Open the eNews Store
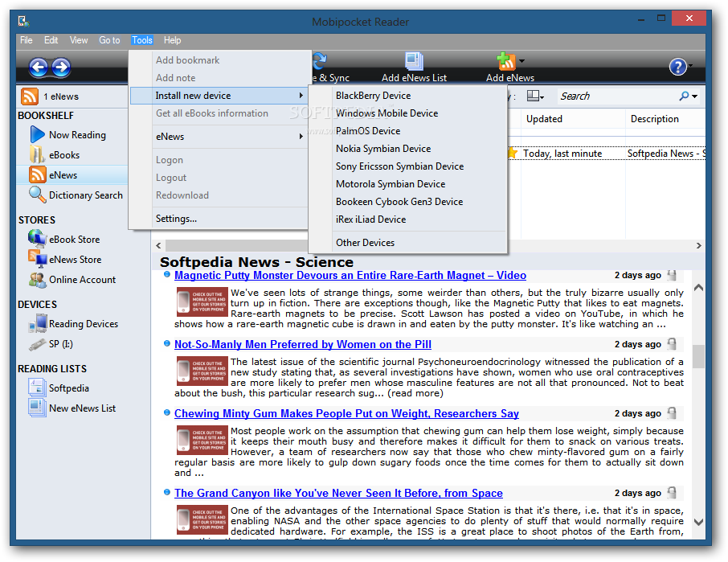The width and height of the screenshot is (728, 562). tap(76, 260)
